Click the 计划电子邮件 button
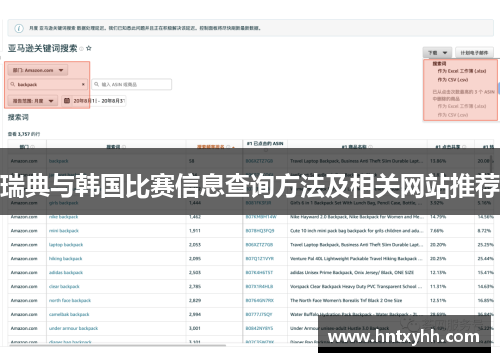This screenshot has height=362, width=500. click(474, 53)
